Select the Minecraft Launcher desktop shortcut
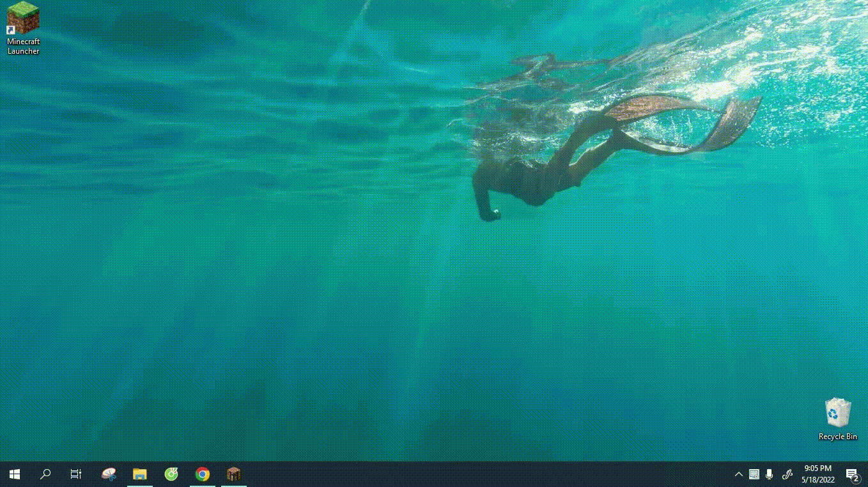The width and height of the screenshot is (868, 487). click(x=23, y=28)
